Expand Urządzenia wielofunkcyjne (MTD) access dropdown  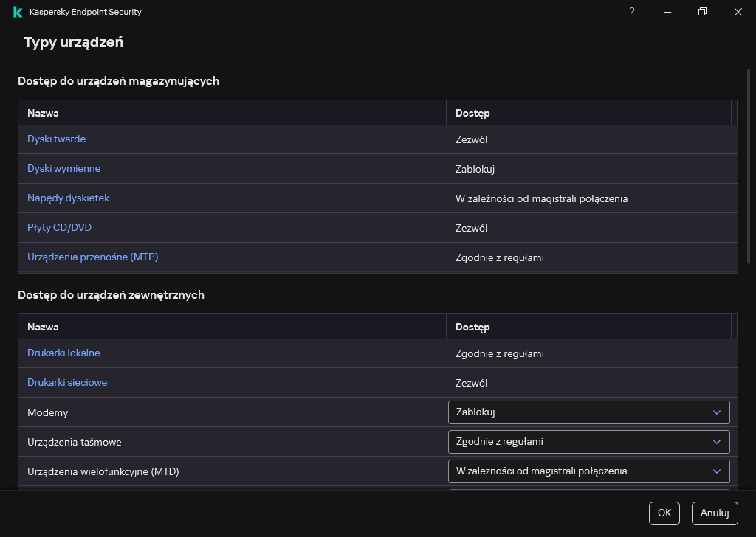coord(588,471)
